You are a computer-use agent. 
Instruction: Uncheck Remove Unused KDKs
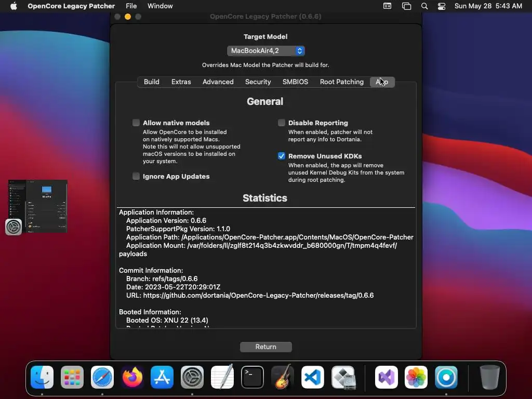coord(282,156)
